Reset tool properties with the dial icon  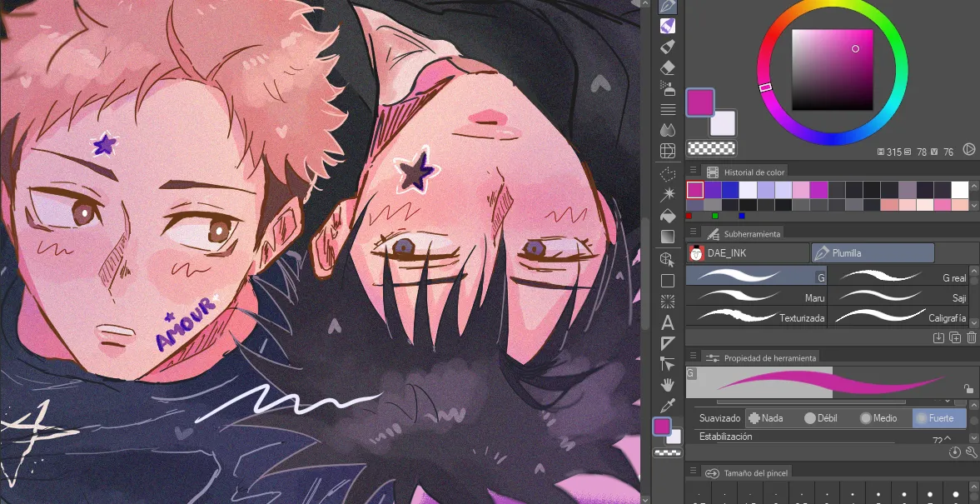coord(954,452)
